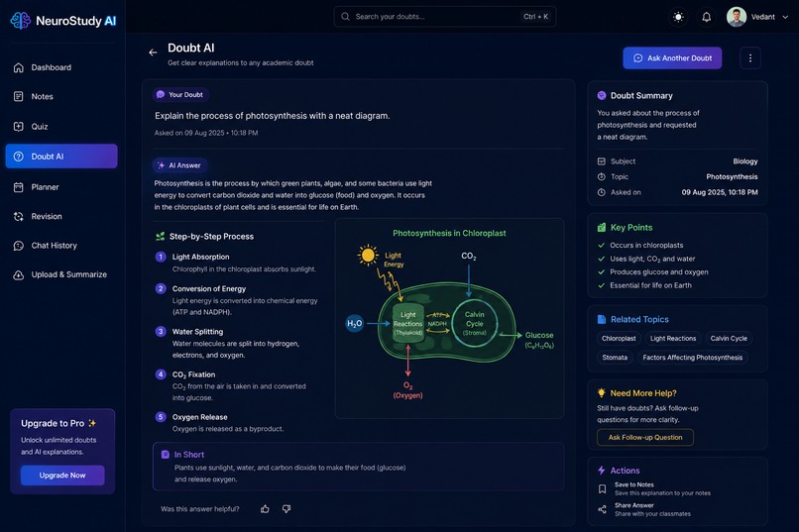Open the Chloroplast related topic chip
Screen dimensions: 799x532
(619, 339)
